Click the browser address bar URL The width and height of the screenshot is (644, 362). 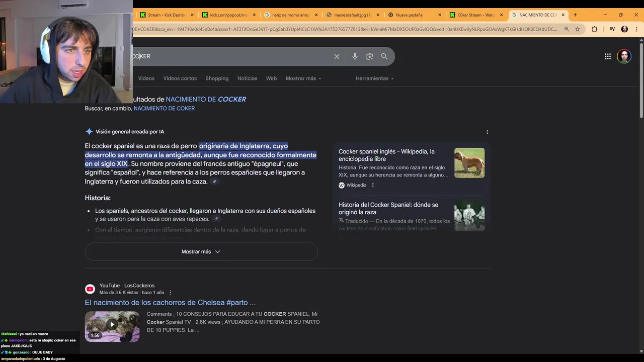point(345,29)
